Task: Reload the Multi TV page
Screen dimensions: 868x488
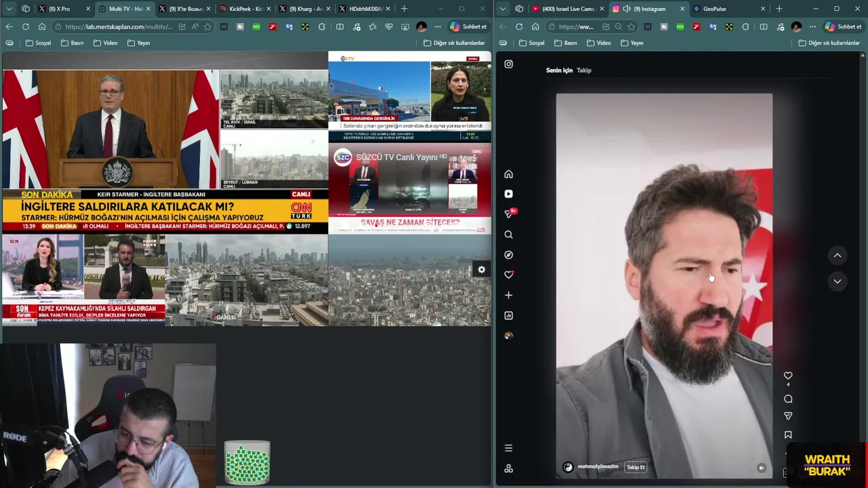Action: (25, 26)
